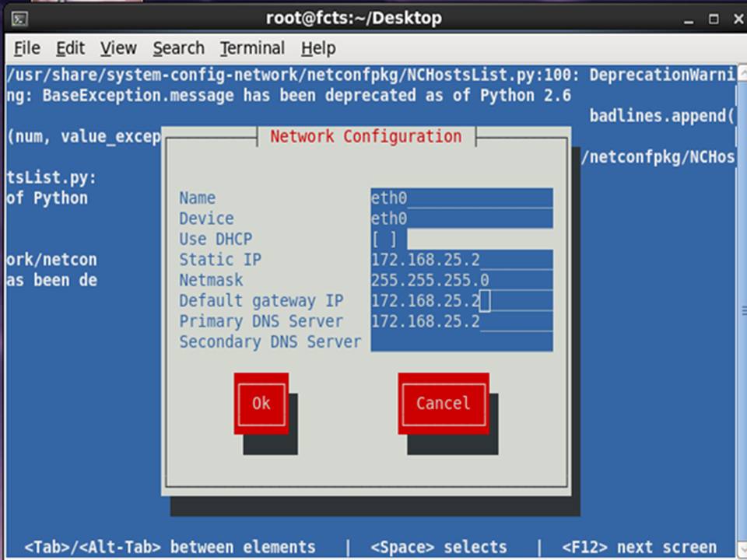
Task: Open the Search menu
Action: pyautogui.click(x=178, y=48)
